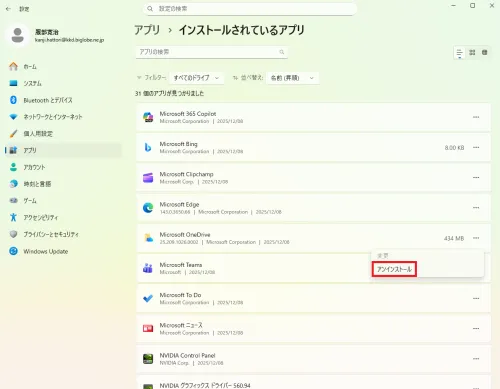Click the user email address text
Screen dimensions: 500x389
pos(69,40)
